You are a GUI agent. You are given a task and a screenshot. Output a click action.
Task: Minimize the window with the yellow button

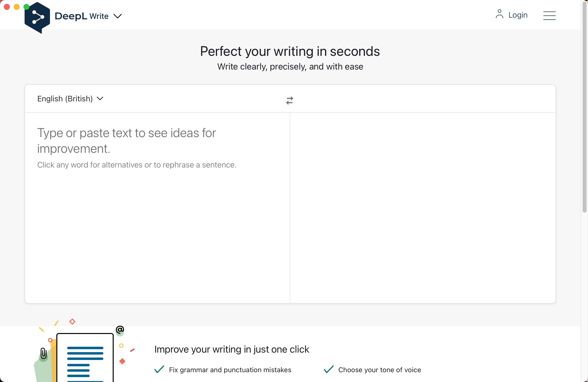(17, 7)
